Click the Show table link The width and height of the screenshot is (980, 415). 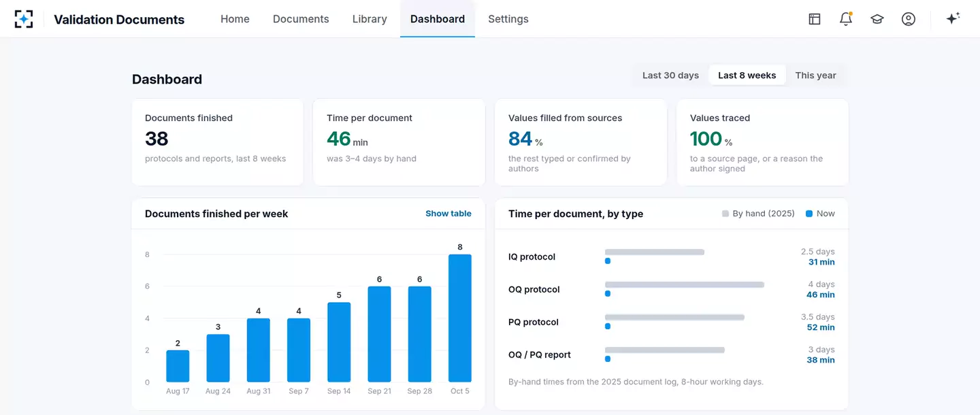point(448,214)
